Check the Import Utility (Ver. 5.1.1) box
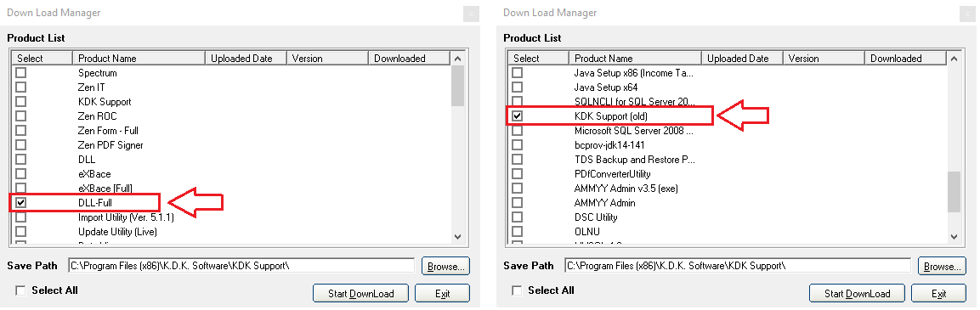This screenshot has height=310, width=980. pos(21,217)
